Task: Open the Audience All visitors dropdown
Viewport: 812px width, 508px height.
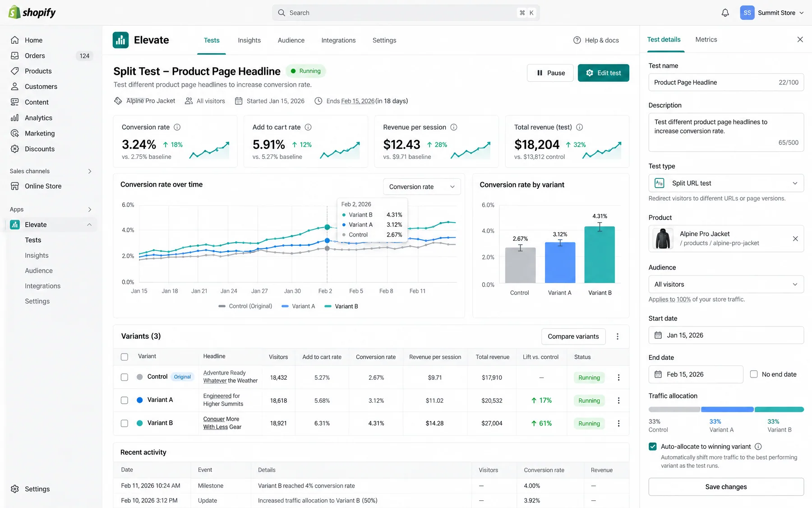Action: (726, 284)
